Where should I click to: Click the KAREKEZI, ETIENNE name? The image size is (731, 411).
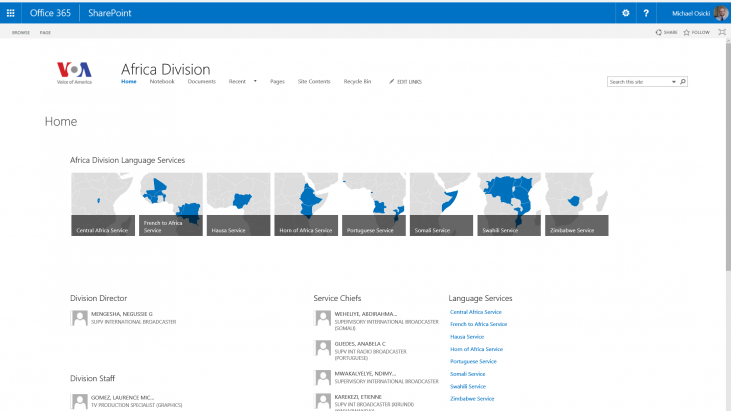point(358,397)
